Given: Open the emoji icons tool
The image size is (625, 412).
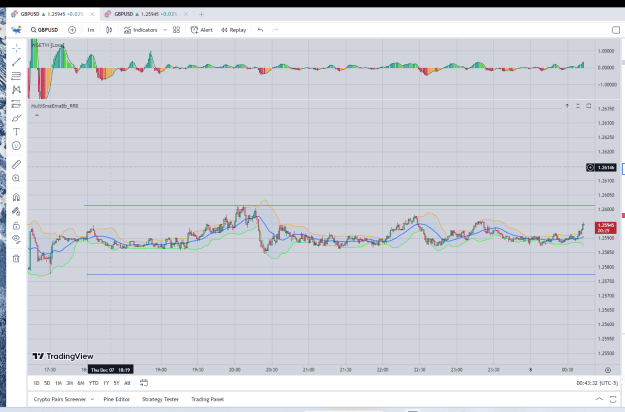Looking at the screenshot, I should 16,146.
